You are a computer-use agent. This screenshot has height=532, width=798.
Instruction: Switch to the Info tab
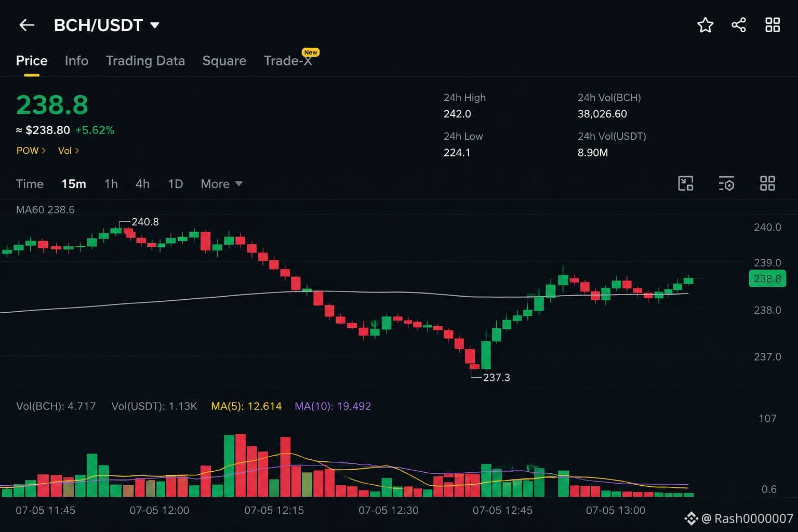76,61
